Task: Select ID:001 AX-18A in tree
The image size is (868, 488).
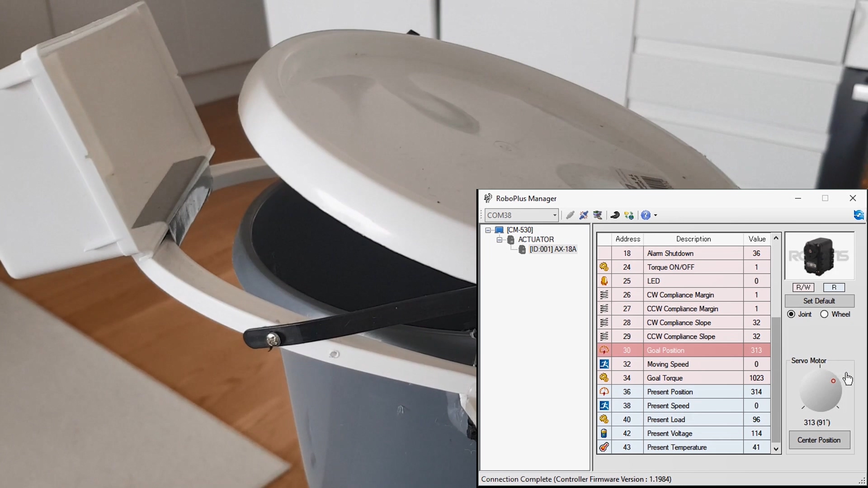Action: click(552, 249)
